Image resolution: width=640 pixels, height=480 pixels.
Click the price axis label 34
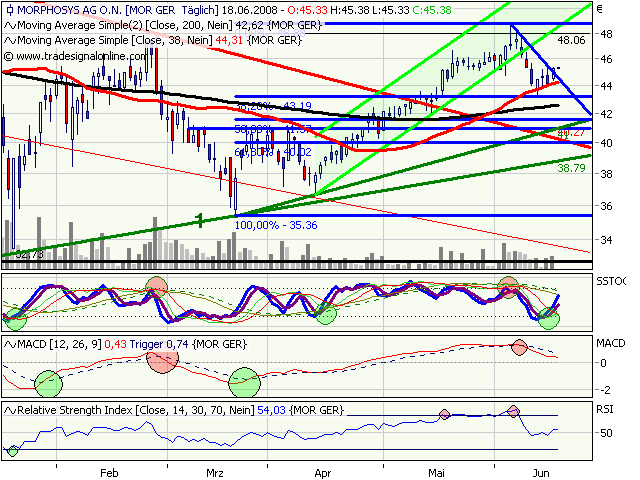[606, 240]
